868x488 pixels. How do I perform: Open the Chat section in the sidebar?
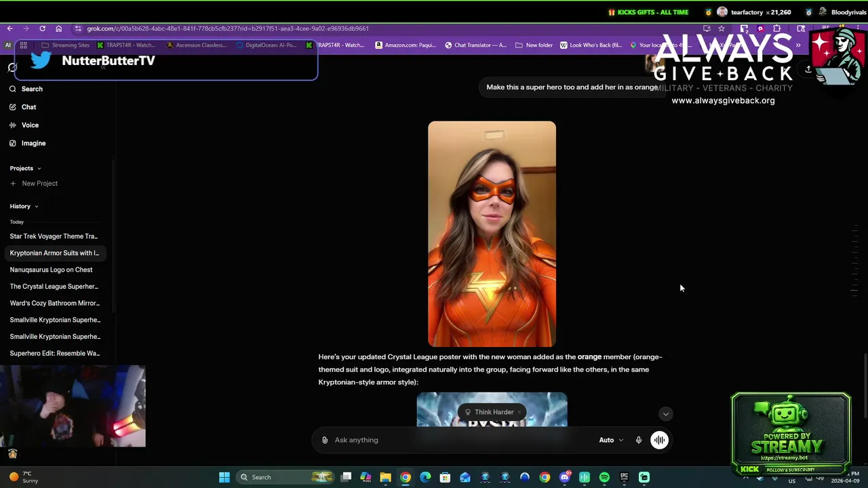click(x=24, y=107)
